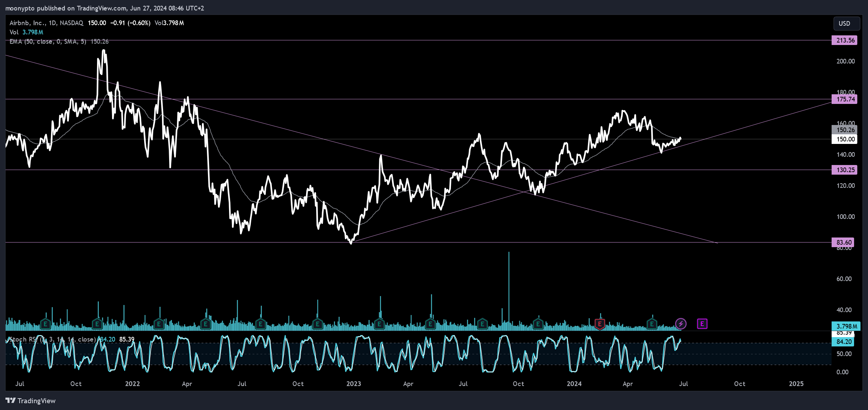Screen dimensions: 868x410
Task: Click the 140.00 price axis value
Action: [846, 155]
